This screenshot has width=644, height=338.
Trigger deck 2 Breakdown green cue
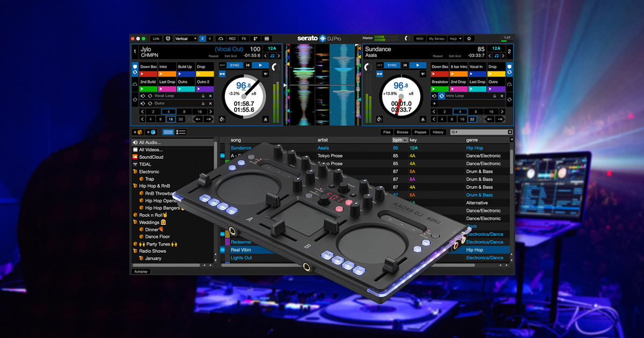(440, 89)
